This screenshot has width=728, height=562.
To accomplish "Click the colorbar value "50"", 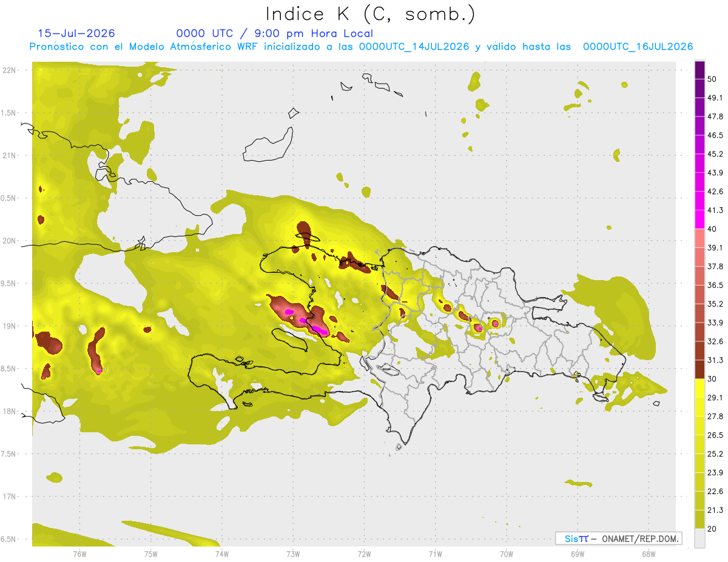I will [712, 79].
